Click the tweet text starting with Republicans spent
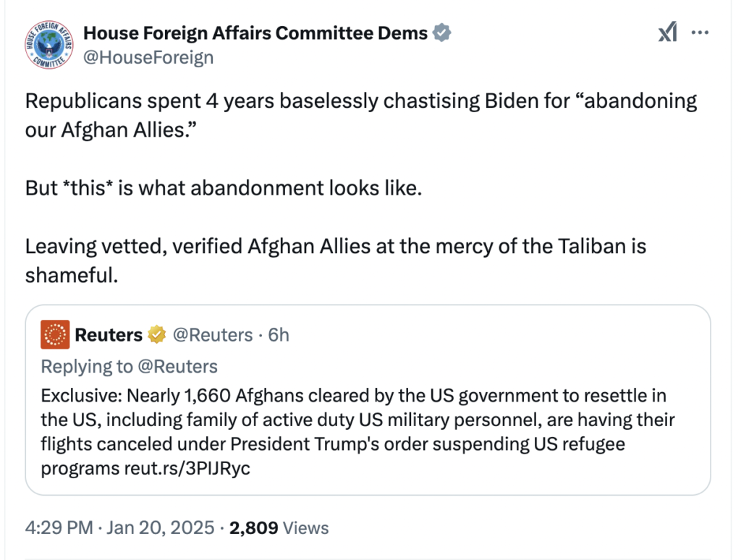The height and width of the screenshot is (560, 741). (361, 115)
